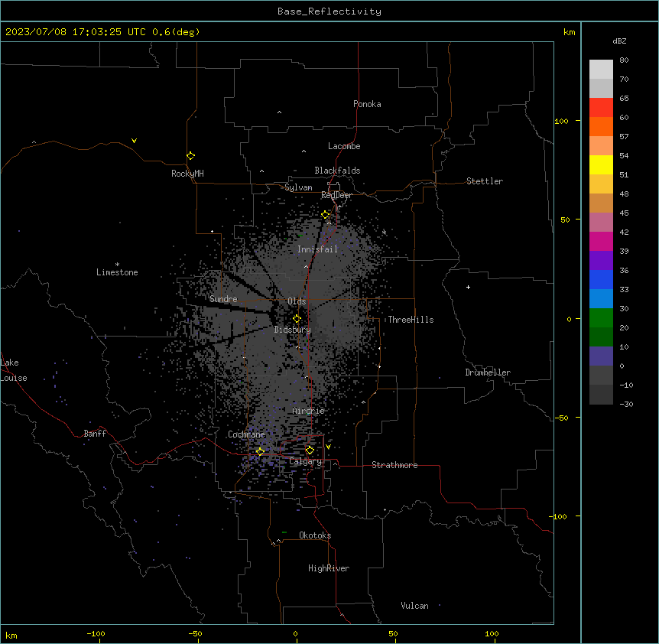Image resolution: width=659 pixels, height=644 pixels.
Task: Click the yellow diamond marker above Calgary label
Action: coord(310,450)
